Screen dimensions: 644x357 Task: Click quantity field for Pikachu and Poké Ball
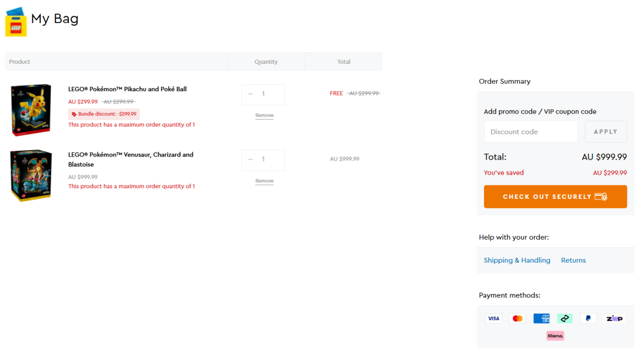[x=264, y=94]
